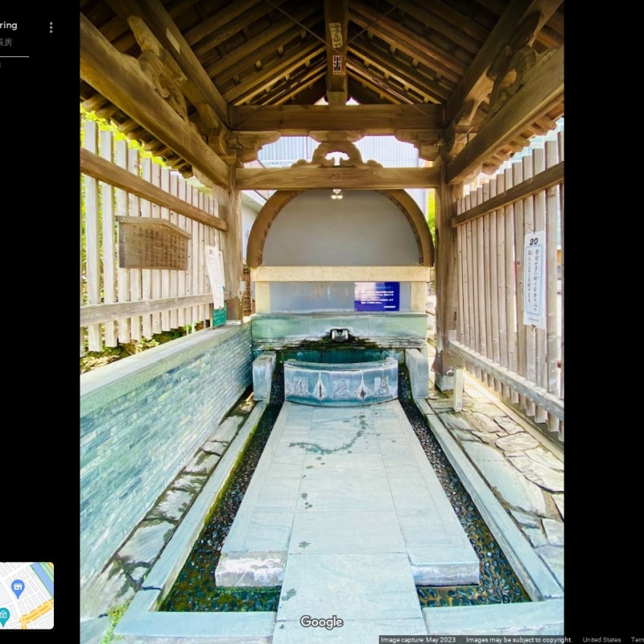Select the contributor name below the title

[5, 42]
